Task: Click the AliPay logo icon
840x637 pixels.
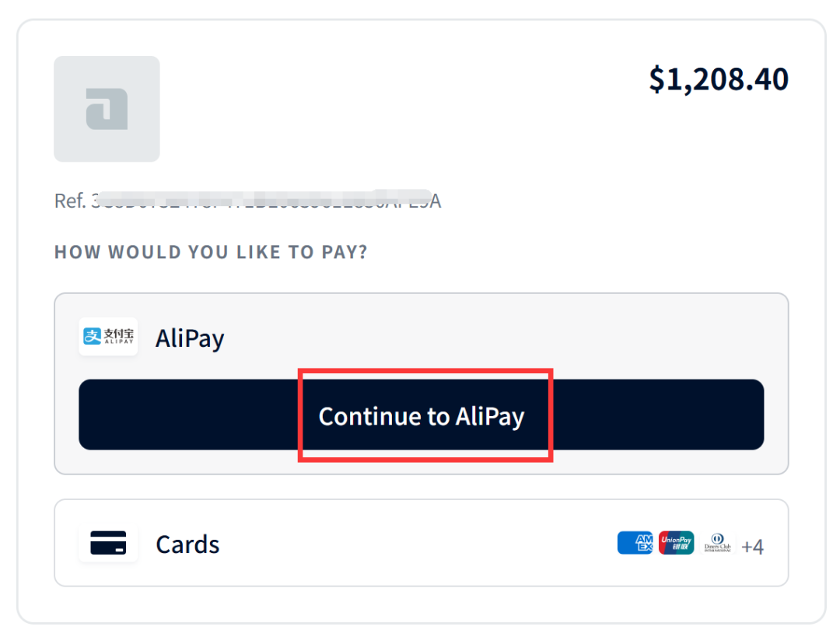Action: pyautogui.click(x=108, y=337)
